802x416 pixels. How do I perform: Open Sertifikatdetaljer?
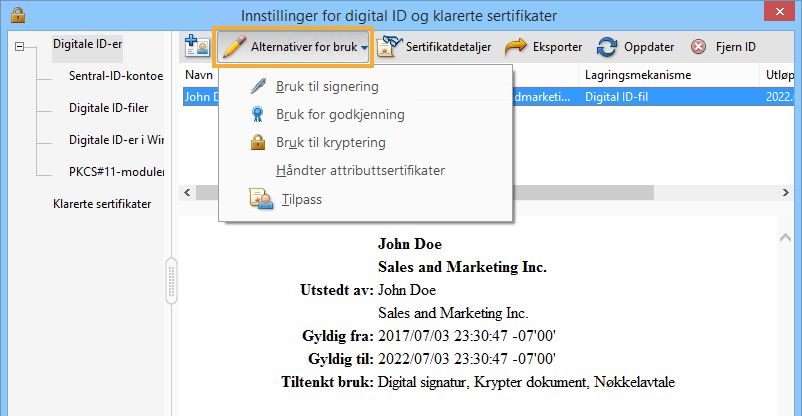[x=434, y=47]
